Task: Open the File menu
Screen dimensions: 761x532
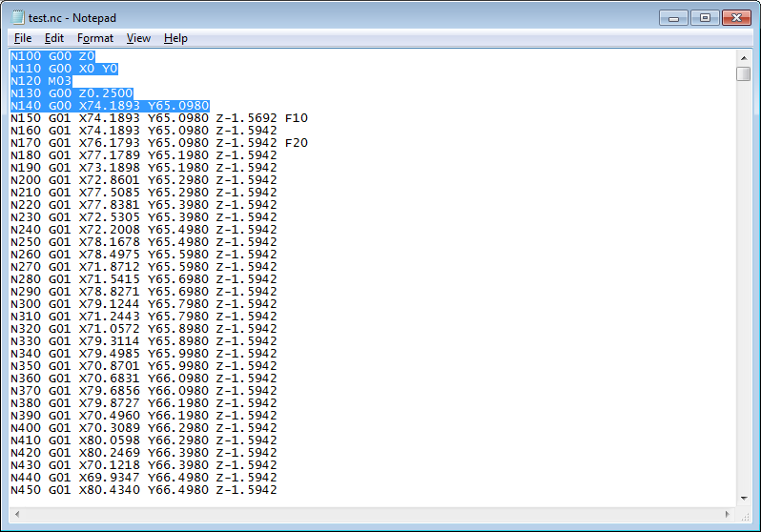Action: 23,38
